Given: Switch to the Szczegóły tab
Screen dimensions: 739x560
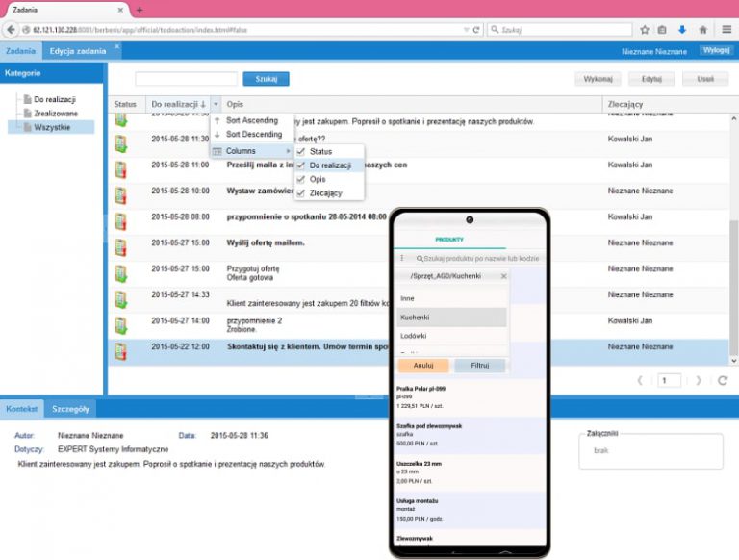Looking at the screenshot, I should (x=70, y=409).
